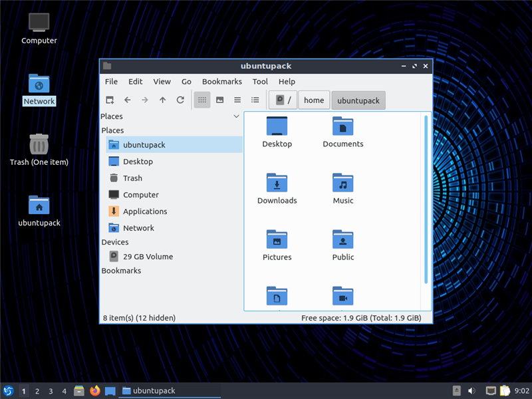The height and width of the screenshot is (399, 532).
Task: Switch to compact list view
Action: coord(237,100)
